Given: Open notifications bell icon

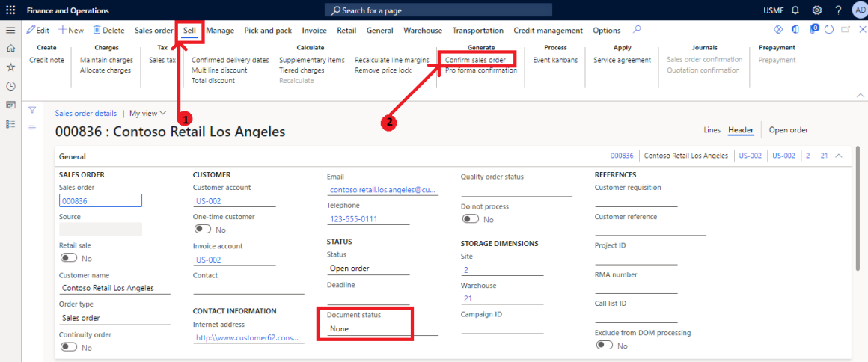Looking at the screenshot, I should click(795, 10).
